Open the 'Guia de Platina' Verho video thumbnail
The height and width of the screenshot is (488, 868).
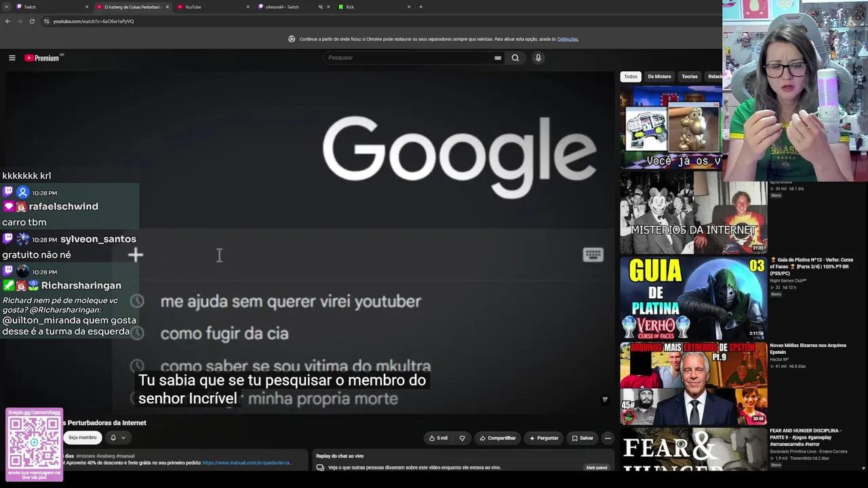(x=694, y=298)
